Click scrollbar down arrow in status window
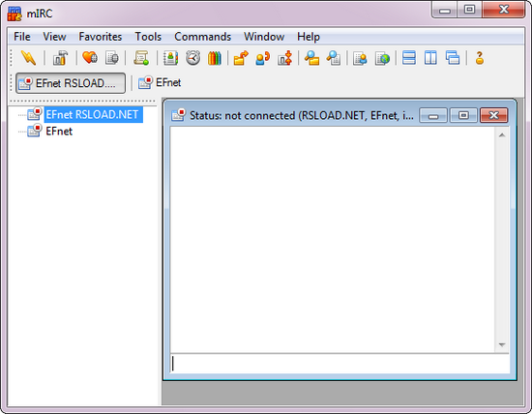Viewport: 532px width, 414px height. point(502,344)
